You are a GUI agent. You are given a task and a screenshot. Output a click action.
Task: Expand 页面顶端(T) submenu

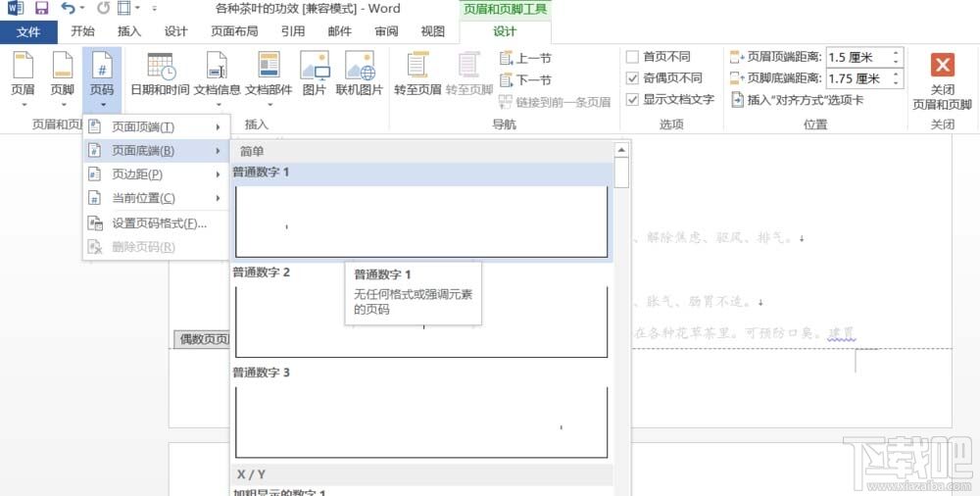pyautogui.click(x=156, y=127)
